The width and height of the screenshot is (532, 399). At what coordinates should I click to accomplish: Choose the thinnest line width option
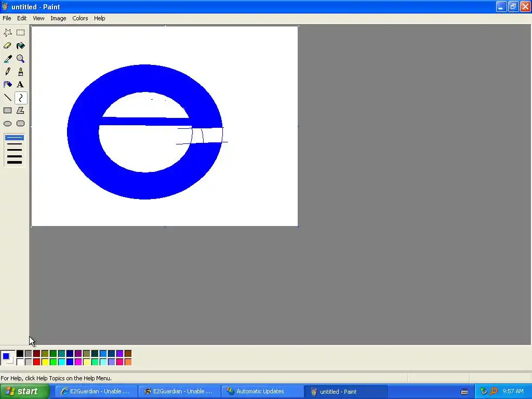point(14,137)
